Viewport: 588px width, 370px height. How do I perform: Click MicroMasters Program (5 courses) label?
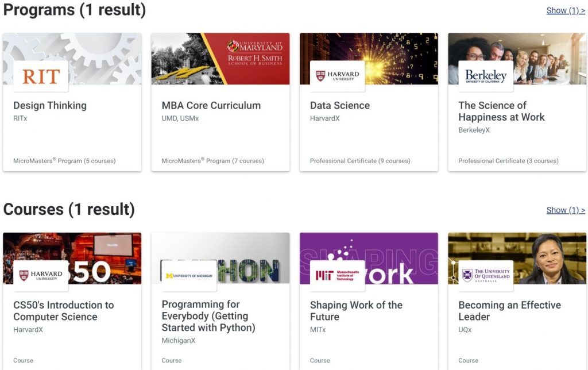coord(64,161)
